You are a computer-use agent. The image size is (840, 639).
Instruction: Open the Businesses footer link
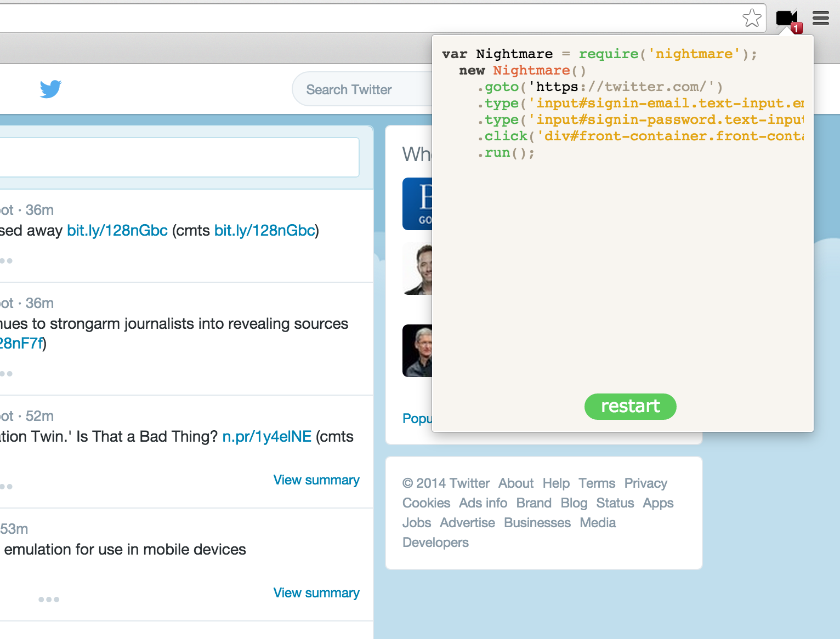tap(537, 523)
